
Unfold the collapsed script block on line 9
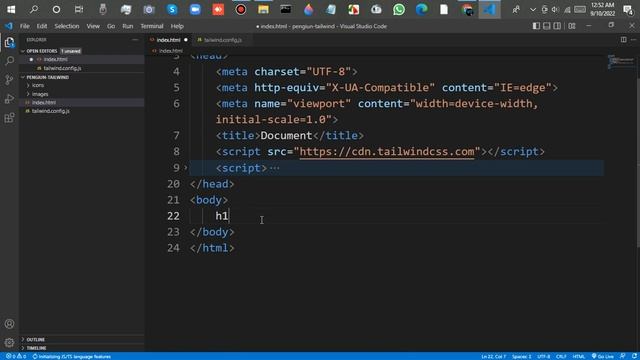tap(186, 168)
